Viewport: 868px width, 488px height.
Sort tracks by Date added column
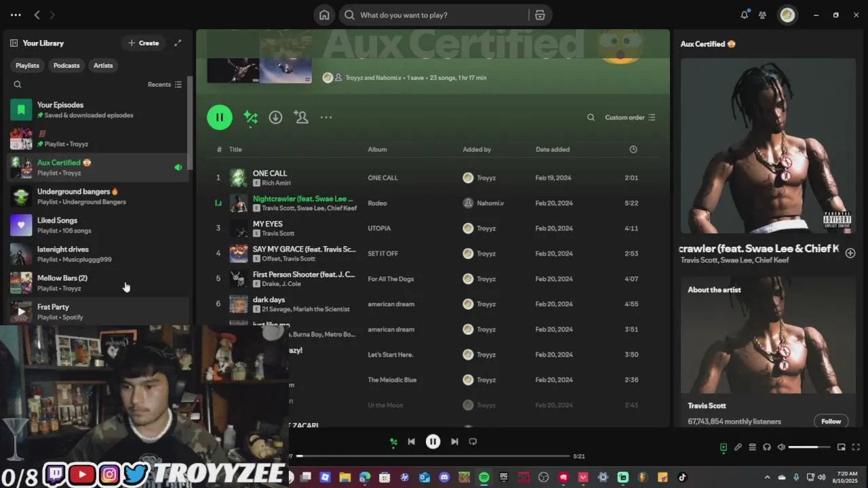pyautogui.click(x=553, y=149)
